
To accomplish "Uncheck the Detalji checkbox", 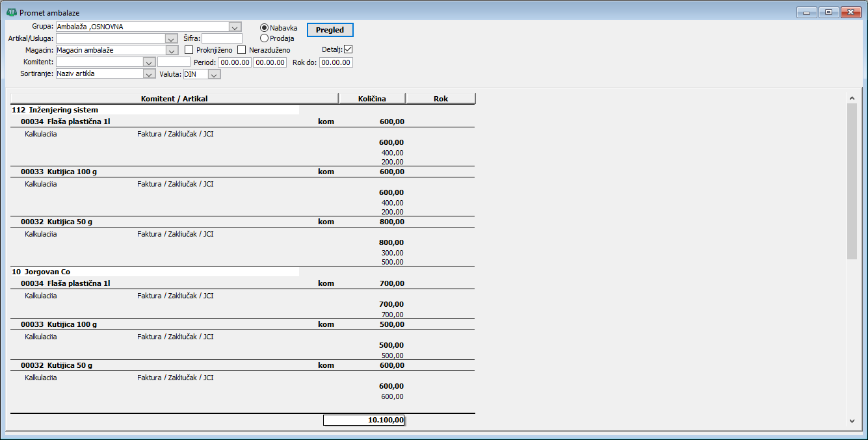I will click(348, 49).
